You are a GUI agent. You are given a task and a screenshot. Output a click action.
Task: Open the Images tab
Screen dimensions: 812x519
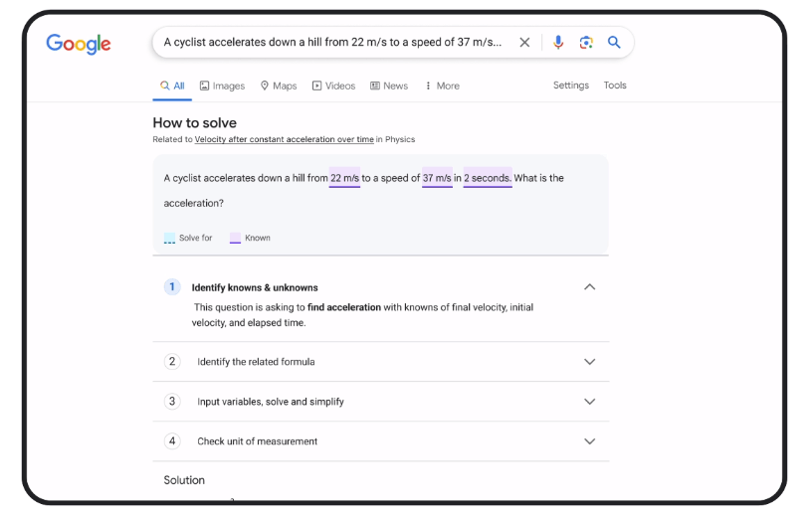coord(222,86)
